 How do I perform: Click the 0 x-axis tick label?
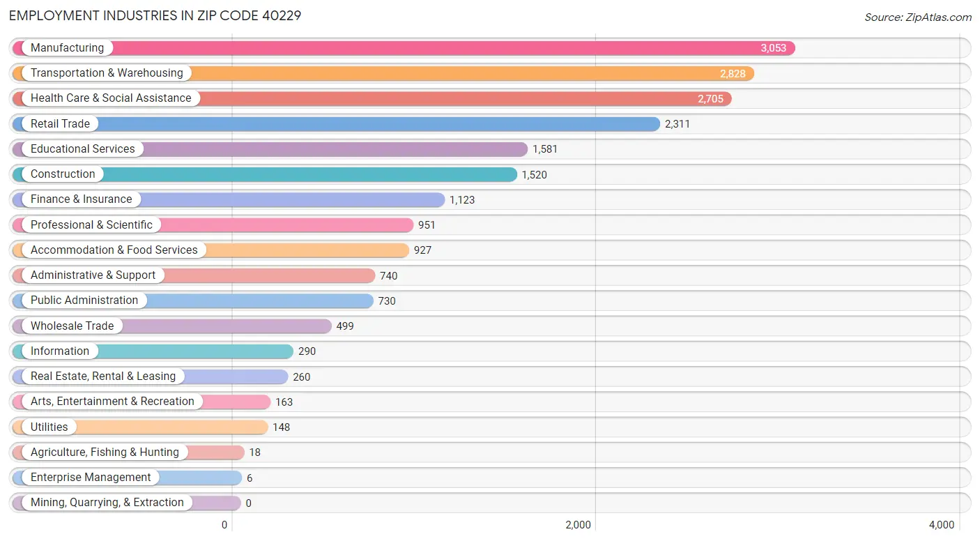(x=224, y=525)
